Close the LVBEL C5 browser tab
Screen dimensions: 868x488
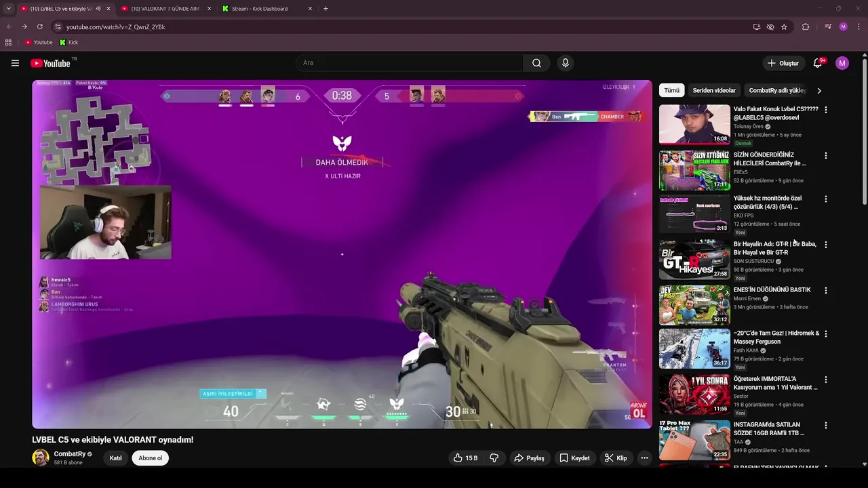click(x=108, y=9)
